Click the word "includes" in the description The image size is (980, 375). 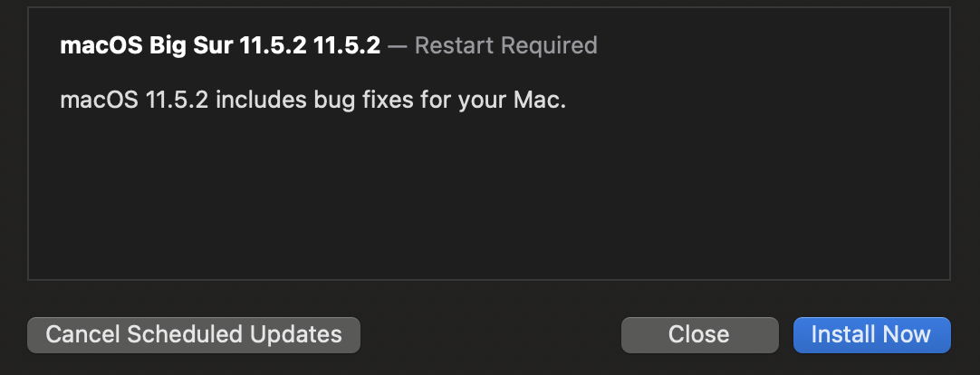point(258,99)
